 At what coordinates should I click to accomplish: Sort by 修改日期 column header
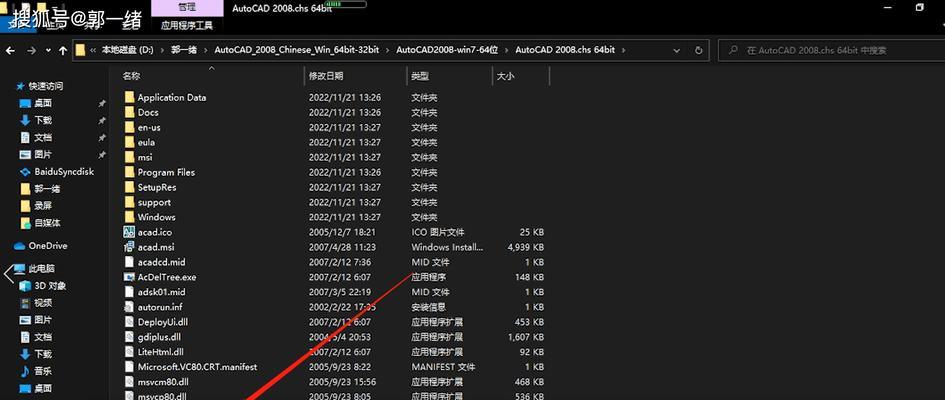[326, 76]
